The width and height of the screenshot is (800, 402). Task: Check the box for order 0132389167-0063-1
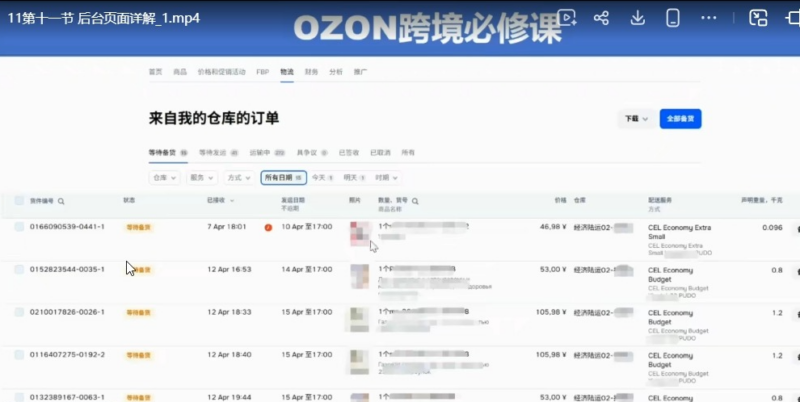19,397
